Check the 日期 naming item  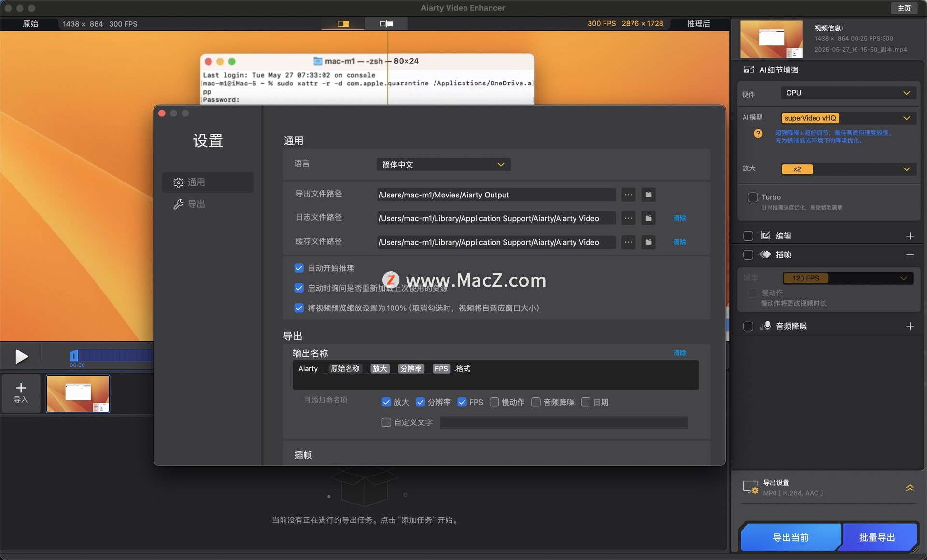[x=586, y=402]
